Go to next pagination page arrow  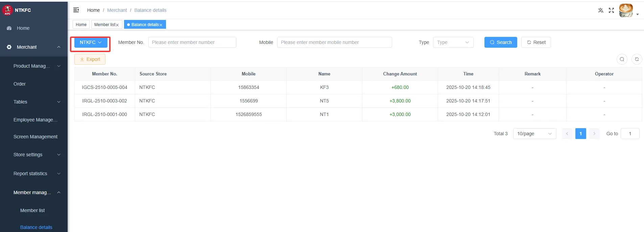coord(594,134)
